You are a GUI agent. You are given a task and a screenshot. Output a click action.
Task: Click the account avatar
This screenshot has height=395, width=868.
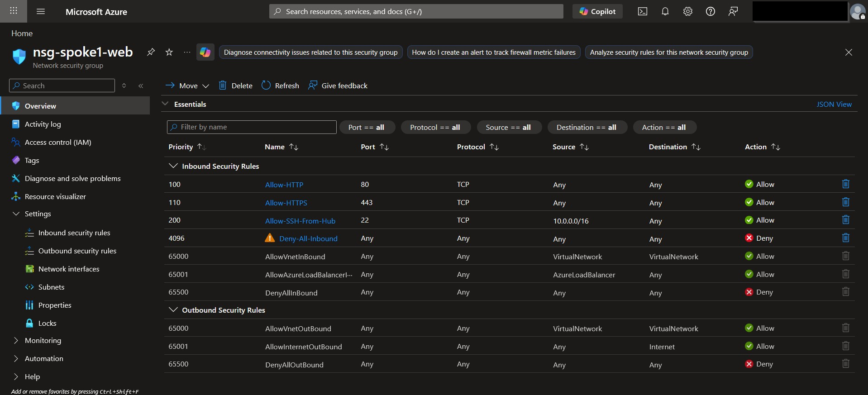(858, 11)
